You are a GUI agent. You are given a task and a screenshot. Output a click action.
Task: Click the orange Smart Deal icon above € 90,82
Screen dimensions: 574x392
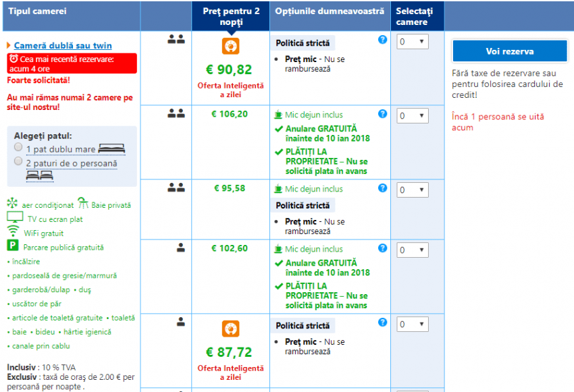tap(231, 46)
